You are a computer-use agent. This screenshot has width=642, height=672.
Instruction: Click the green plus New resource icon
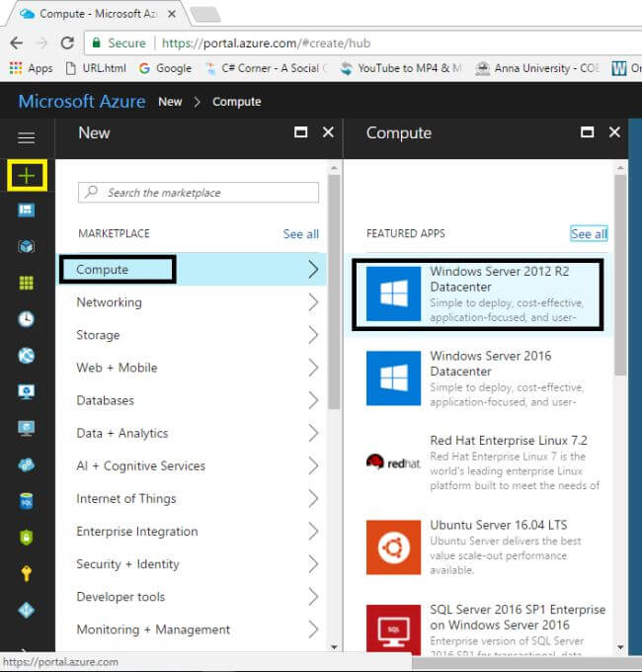coord(27,176)
